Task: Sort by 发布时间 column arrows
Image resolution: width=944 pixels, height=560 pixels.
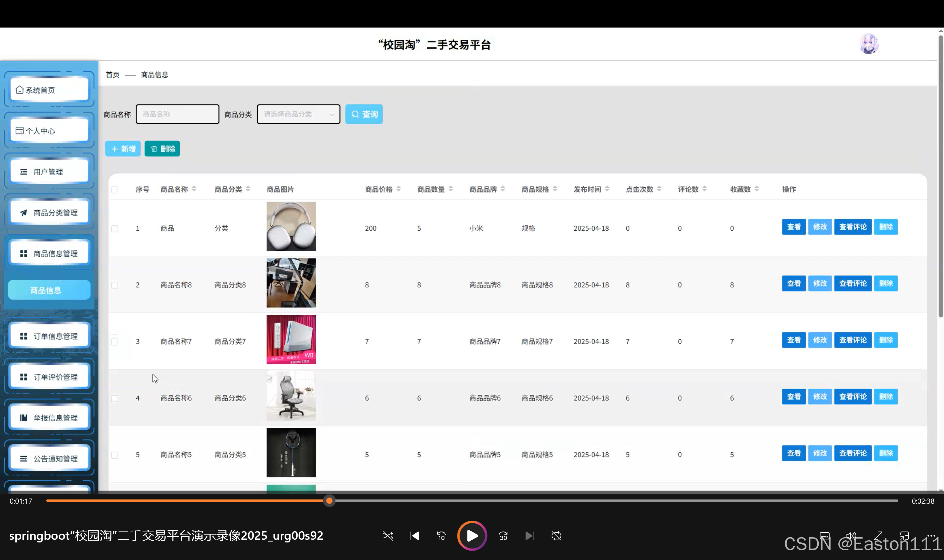Action: 607,189
